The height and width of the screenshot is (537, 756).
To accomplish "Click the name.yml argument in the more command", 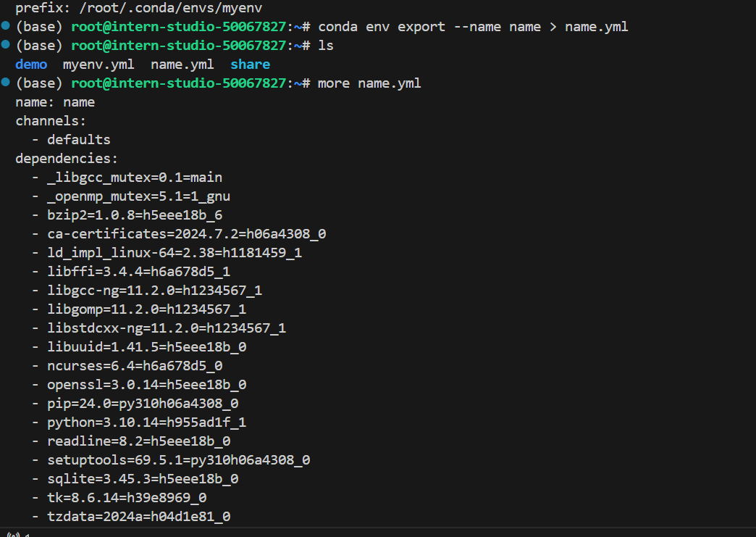I will pos(389,83).
